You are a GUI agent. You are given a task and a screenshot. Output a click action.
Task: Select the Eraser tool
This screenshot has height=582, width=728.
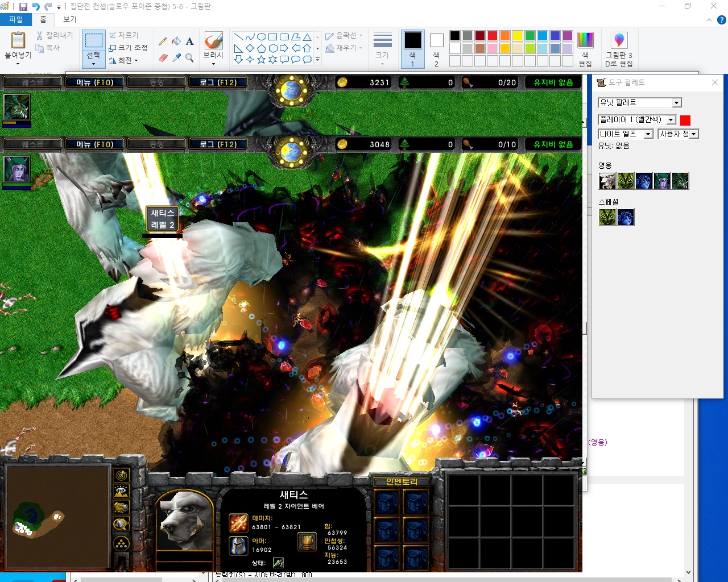point(163,57)
